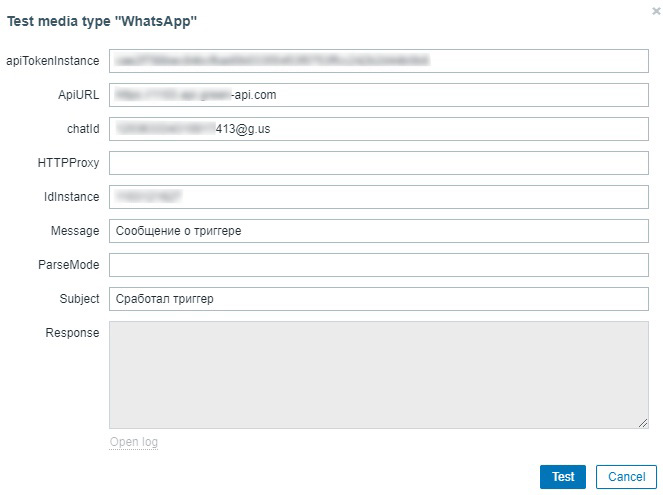Select the chatId input field

pos(378,129)
